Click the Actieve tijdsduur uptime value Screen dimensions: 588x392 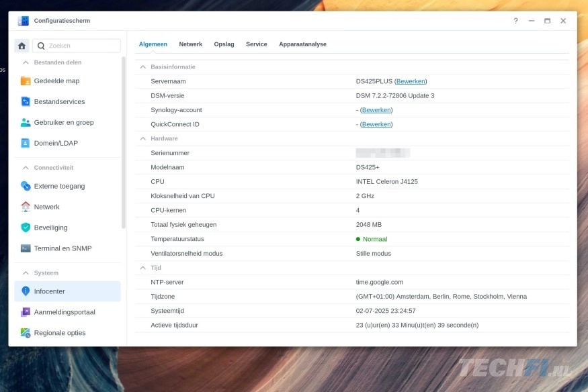pyautogui.click(x=417, y=326)
